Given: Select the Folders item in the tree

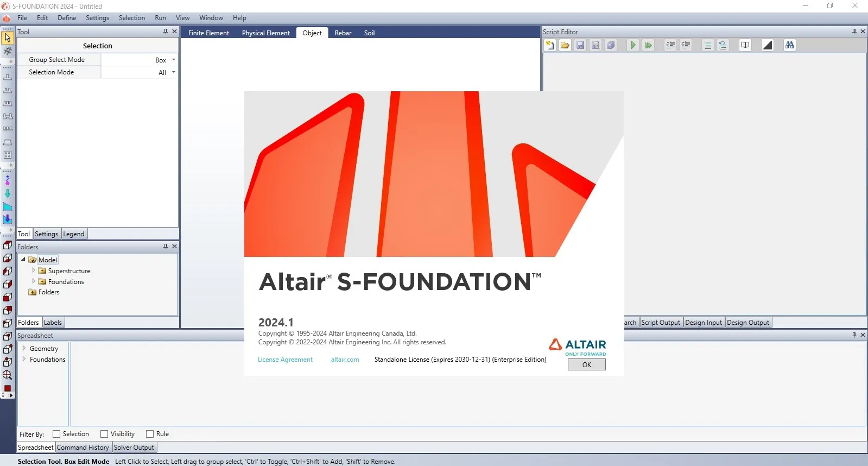Looking at the screenshot, I should coord(49,292).
